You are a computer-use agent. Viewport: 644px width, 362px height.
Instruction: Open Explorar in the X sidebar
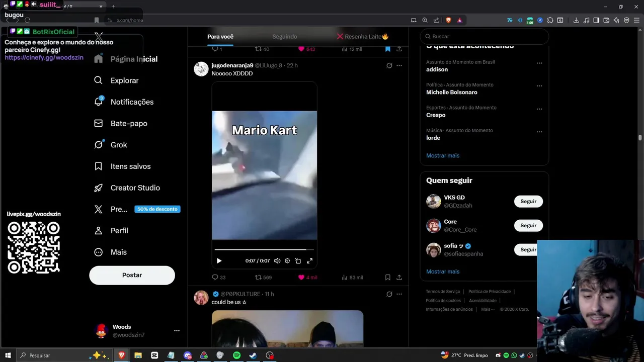click(x=116, y=80)
